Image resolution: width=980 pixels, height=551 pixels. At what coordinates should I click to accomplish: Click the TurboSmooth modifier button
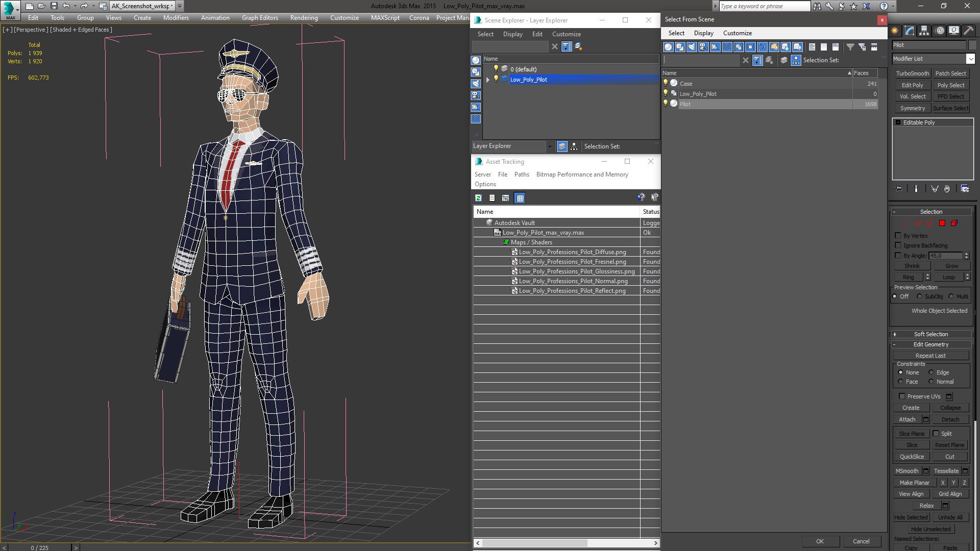pos(912,73)
